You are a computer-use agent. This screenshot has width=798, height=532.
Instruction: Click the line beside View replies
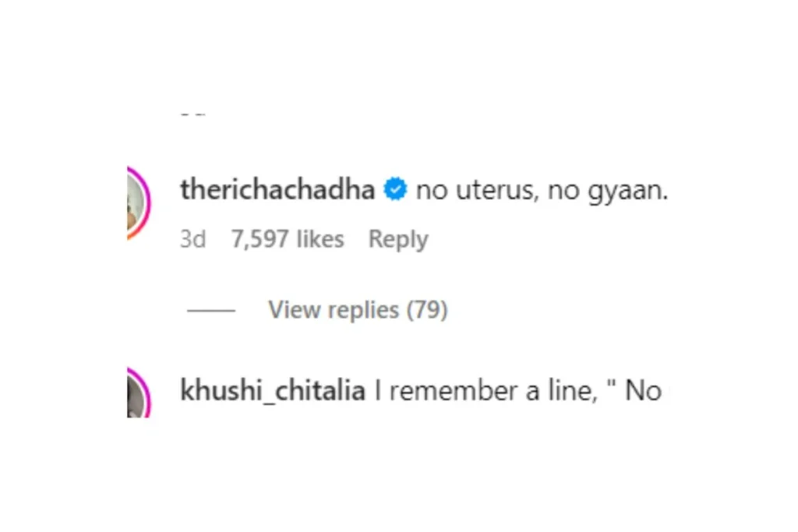pyautogui.click(x=211, y=310)
